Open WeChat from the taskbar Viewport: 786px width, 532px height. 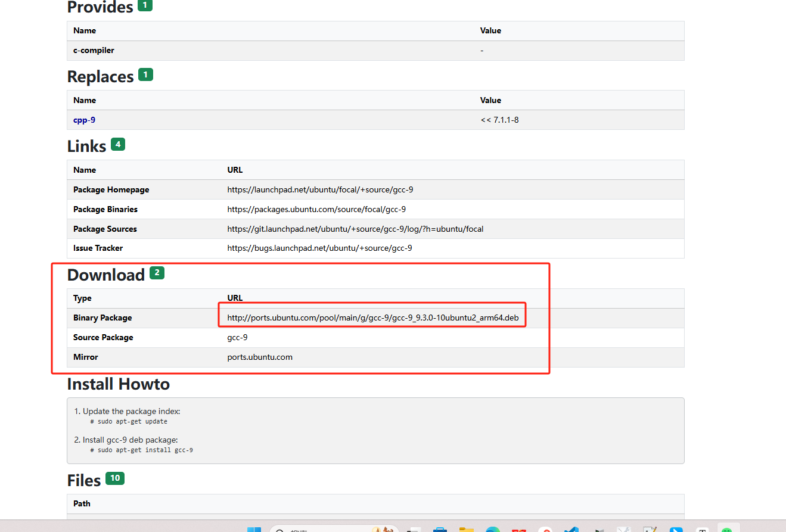726,529
